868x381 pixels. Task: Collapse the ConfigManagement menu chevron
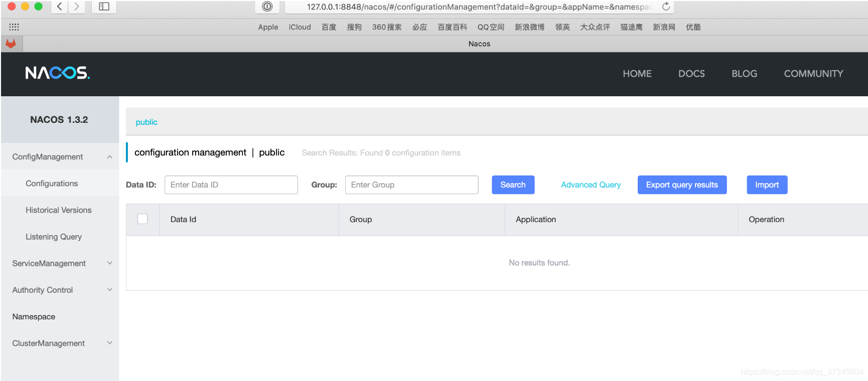[109, 157]
